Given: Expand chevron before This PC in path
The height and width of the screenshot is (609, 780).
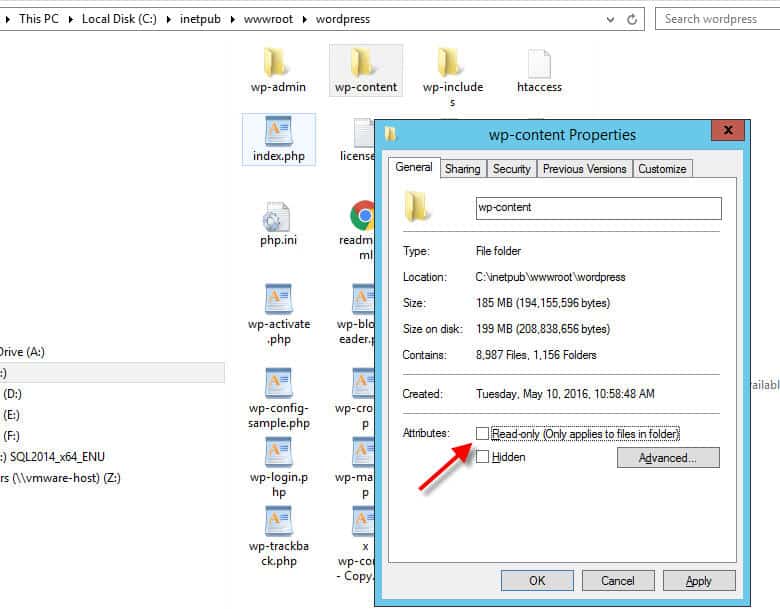Looking at the screenshot, I should (x=8, y=19).
